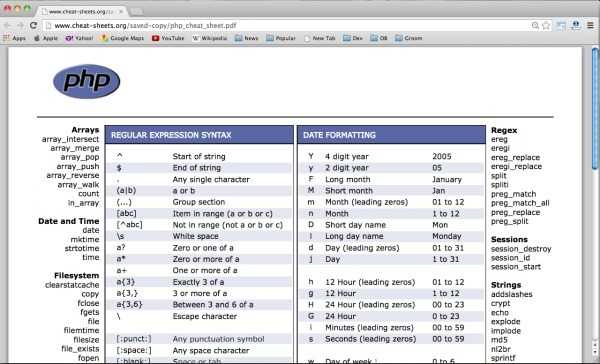Click the zoom magnifier icon in address bar
This screenshot has width=600, height=364.
535,25
